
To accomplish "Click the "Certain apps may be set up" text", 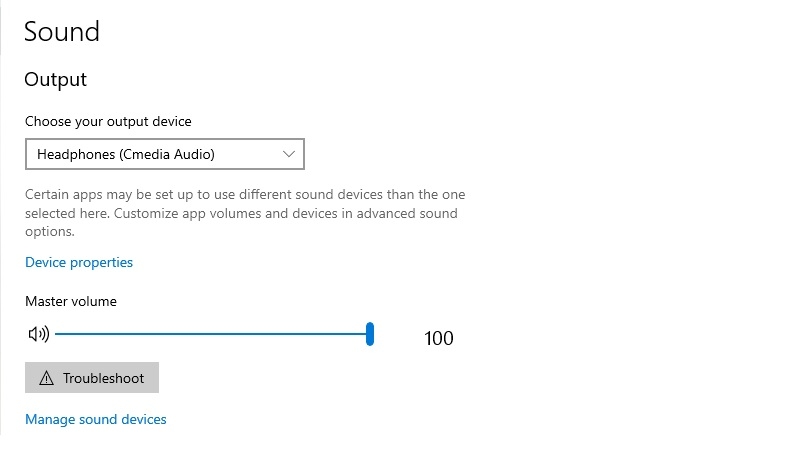I will 110,194.
